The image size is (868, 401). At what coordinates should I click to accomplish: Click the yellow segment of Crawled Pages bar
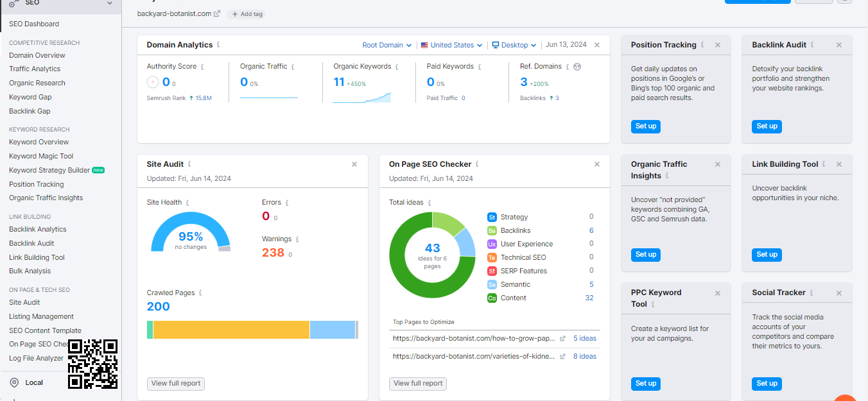(231, 329)
